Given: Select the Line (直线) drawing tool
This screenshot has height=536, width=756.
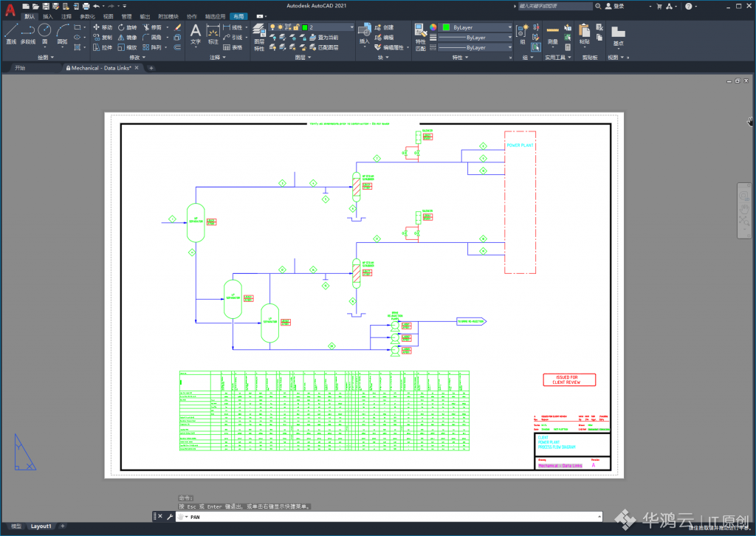Looking at the screenshot, I should click(x=11, y=33).
